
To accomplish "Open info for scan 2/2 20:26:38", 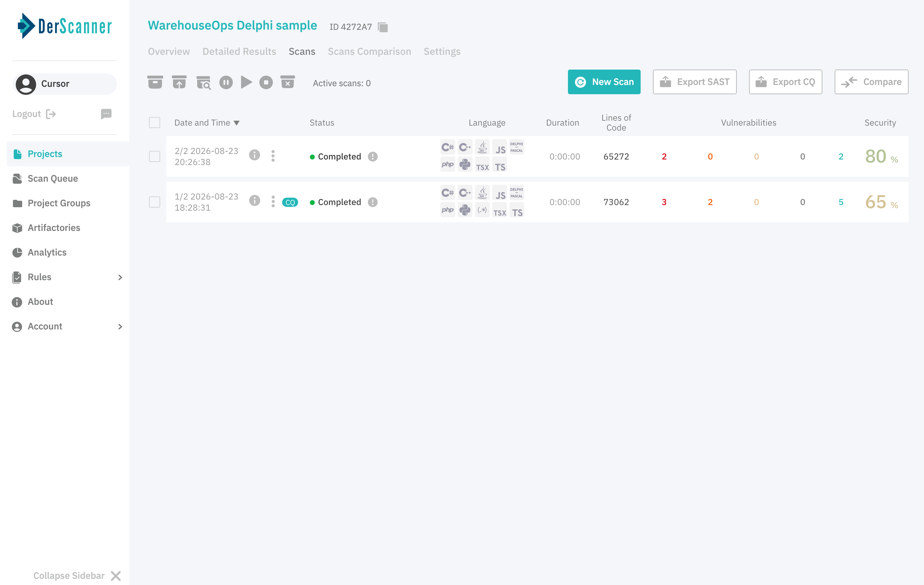I will coord(254,155).
